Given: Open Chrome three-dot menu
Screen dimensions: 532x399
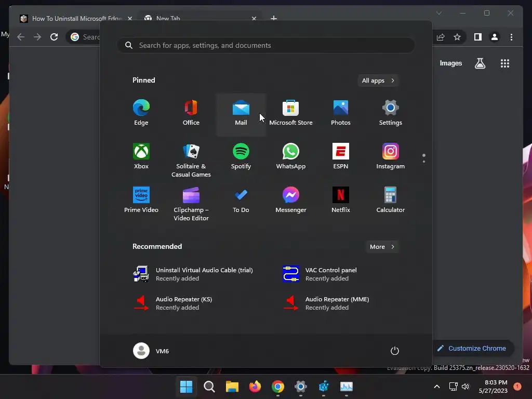Looking at the screenshot, I should pos(512,37).
